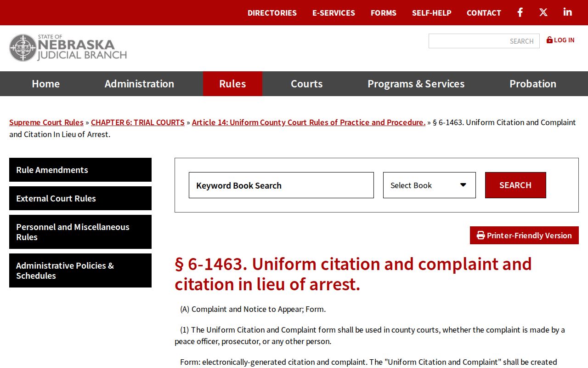Open the Home menu
Image resolution: width=588 pixels, height=368 pixels.
pyautogui.click(x=46, y=84)
